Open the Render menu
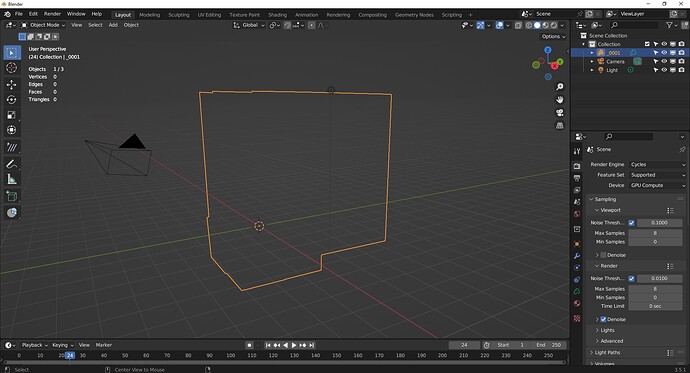 (x=52, y=14)
